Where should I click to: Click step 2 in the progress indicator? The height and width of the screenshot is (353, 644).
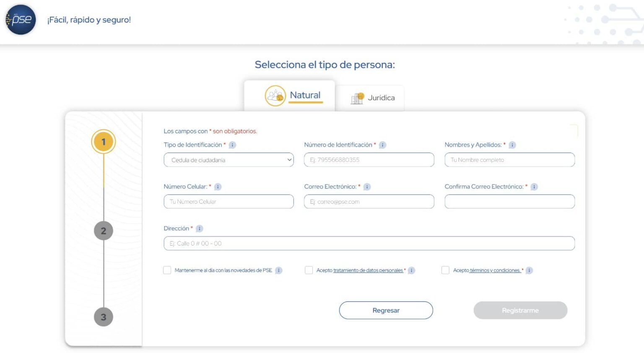pyautogui.click(x=104, y=230)
